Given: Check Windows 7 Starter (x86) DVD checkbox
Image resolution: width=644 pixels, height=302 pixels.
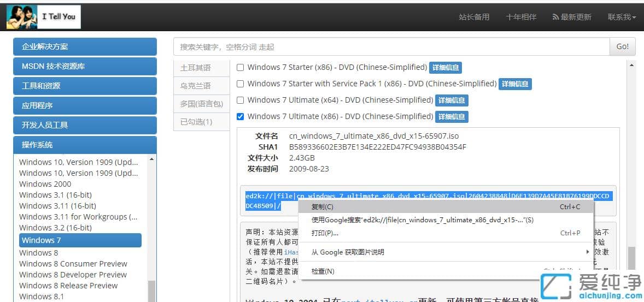Looking at the screenshot, I should [240, 68].
